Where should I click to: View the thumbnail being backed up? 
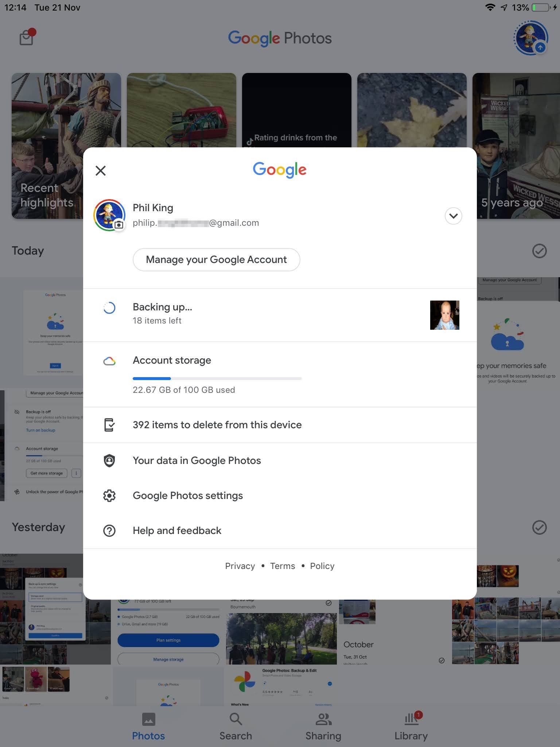coord(444,315)
